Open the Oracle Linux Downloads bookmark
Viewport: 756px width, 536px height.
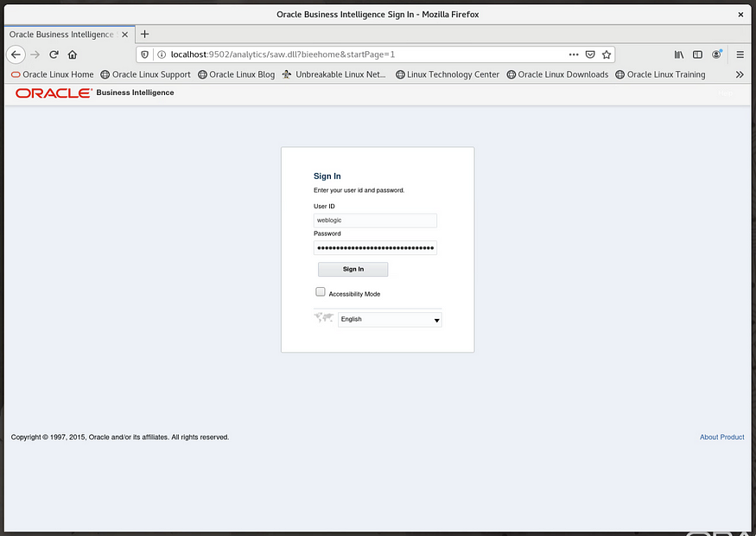click(x=557, y=74)
